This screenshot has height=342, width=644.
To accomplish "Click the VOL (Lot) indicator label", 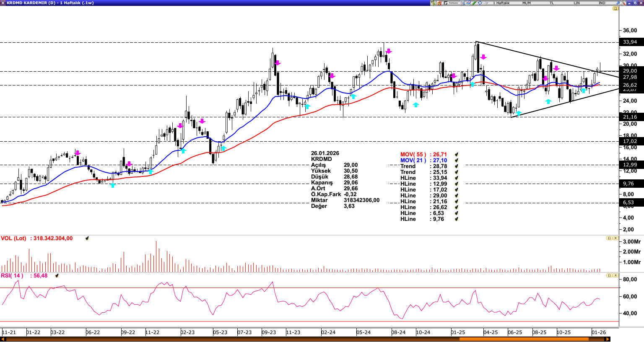I will click(x=13, y=238).
